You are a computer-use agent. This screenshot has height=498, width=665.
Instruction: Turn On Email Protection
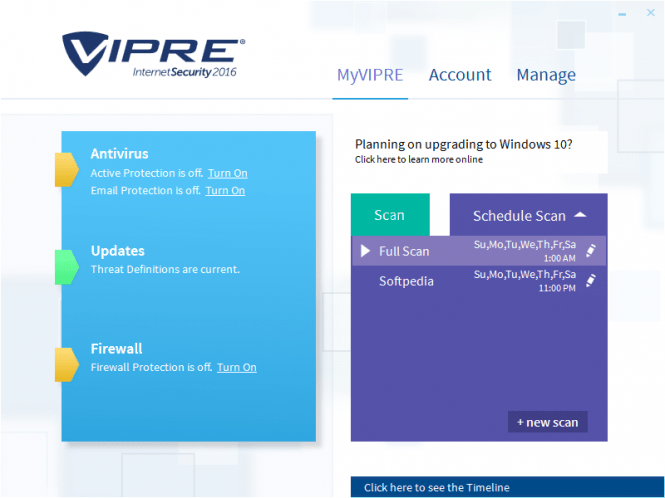point(225,190)
